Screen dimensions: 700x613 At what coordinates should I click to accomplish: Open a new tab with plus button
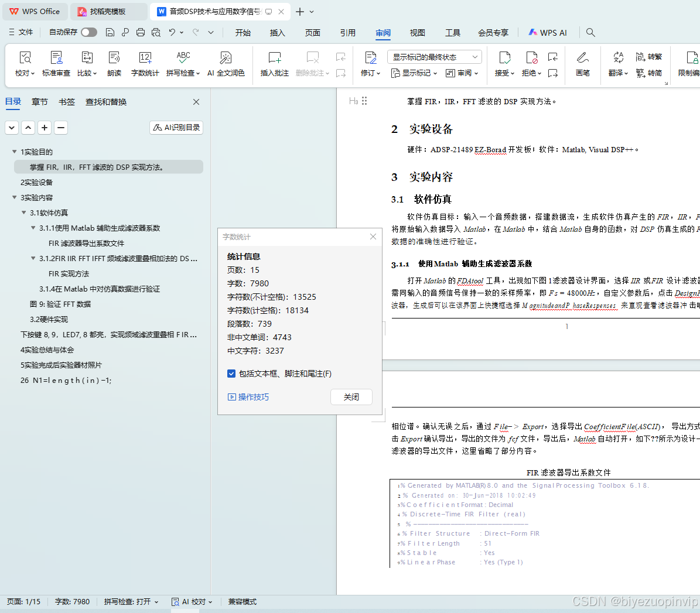[300, 12]
